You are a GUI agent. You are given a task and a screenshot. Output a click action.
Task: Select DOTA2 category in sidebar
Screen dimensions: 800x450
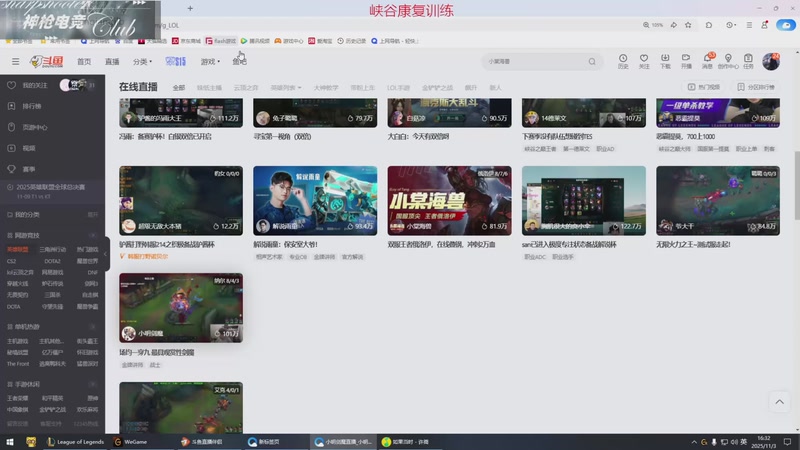[x=52, y=261]
